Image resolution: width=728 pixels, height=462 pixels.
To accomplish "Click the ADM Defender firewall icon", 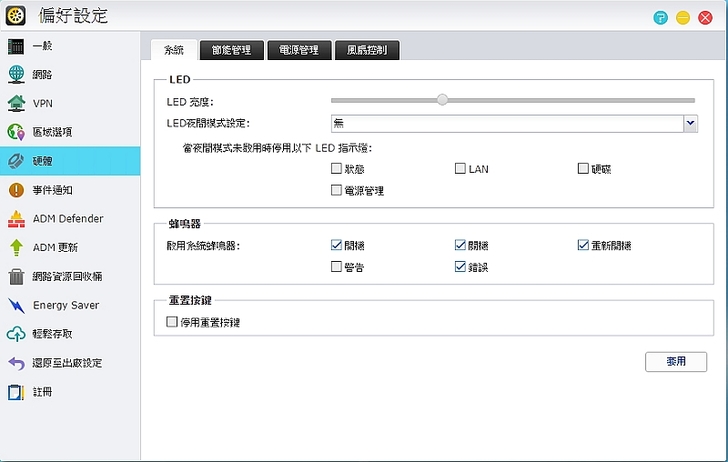I will click(x=16, y=219).
